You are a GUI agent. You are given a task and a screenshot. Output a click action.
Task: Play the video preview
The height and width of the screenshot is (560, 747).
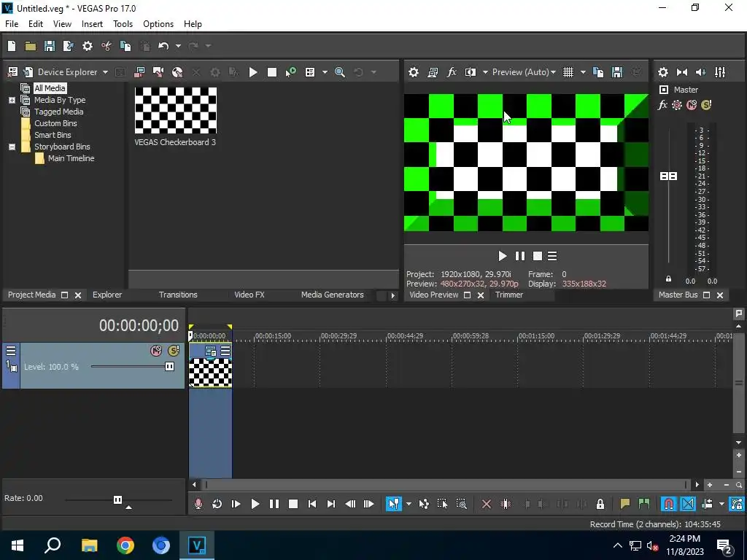coord(502,256)
